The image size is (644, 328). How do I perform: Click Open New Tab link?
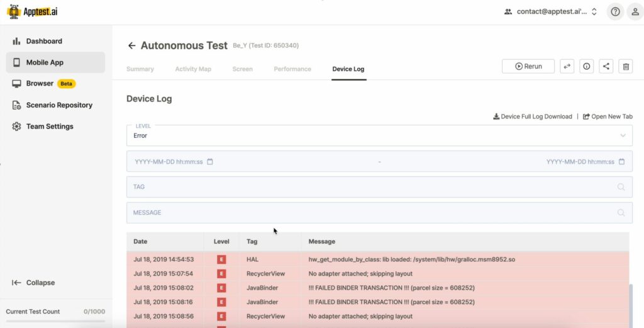pyautogui.click(x=608, y=116)
